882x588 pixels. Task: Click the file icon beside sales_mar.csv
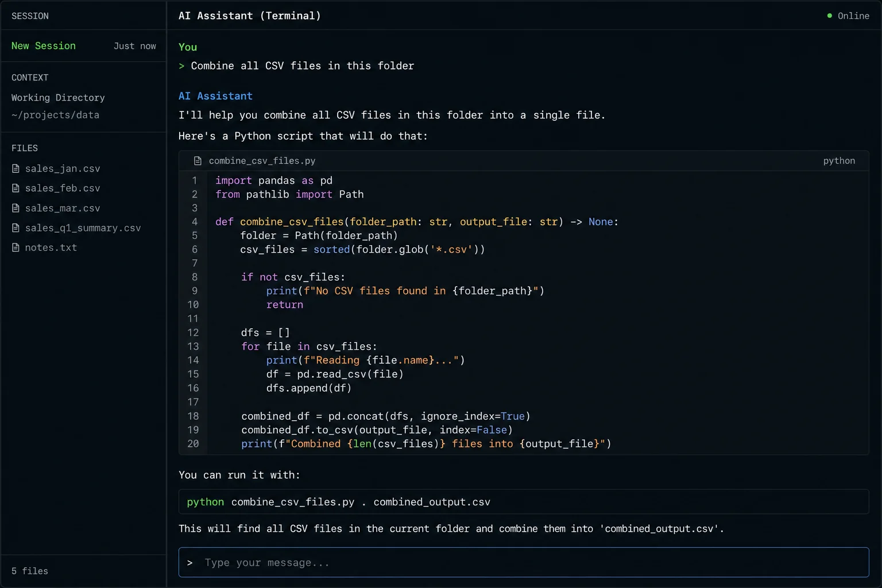[16, 208]
